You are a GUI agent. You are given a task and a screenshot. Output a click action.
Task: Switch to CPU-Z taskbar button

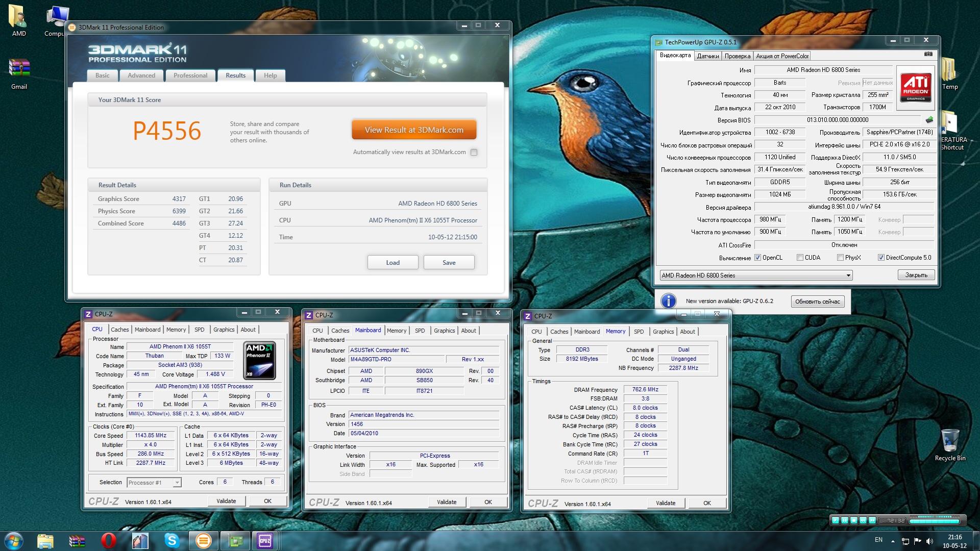265,540
